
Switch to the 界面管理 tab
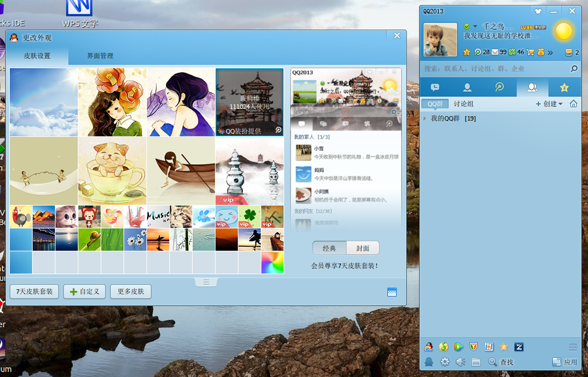click(100, 56)
